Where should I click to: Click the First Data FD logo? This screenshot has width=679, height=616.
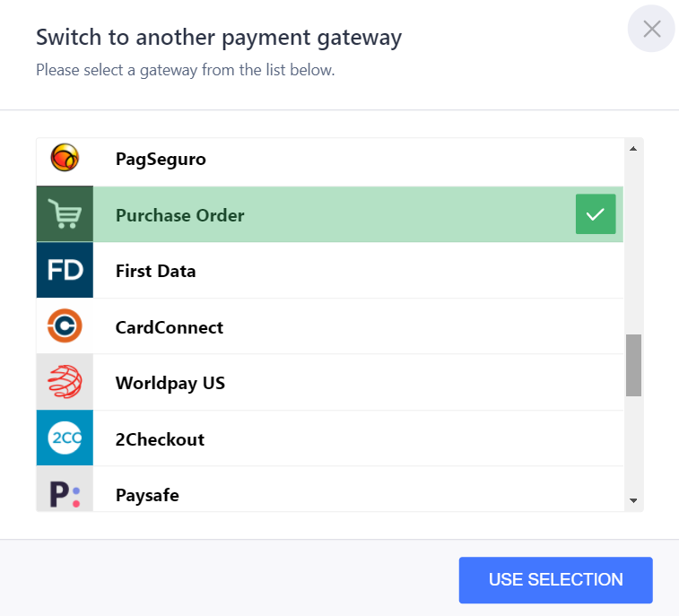pyautogui.click(x=65, y=270)
